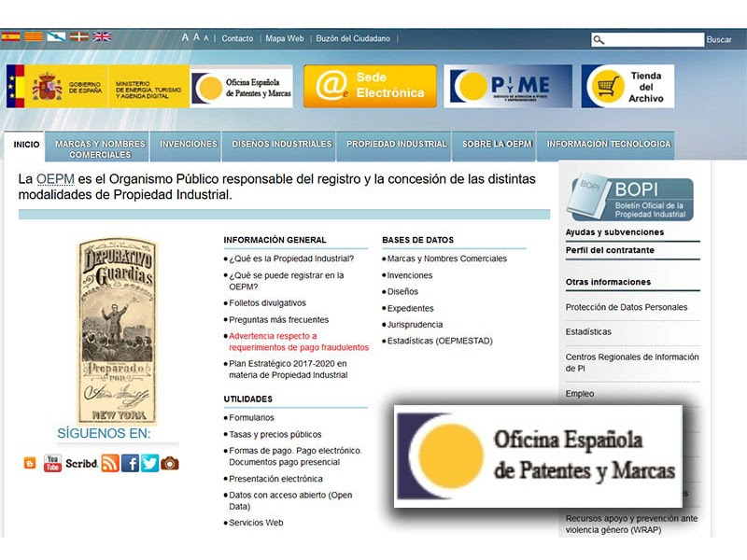This screenshot has width=747, height=560.
Task: Open Marcas y Nombres Comerciales database link
Action: [447, 259]
